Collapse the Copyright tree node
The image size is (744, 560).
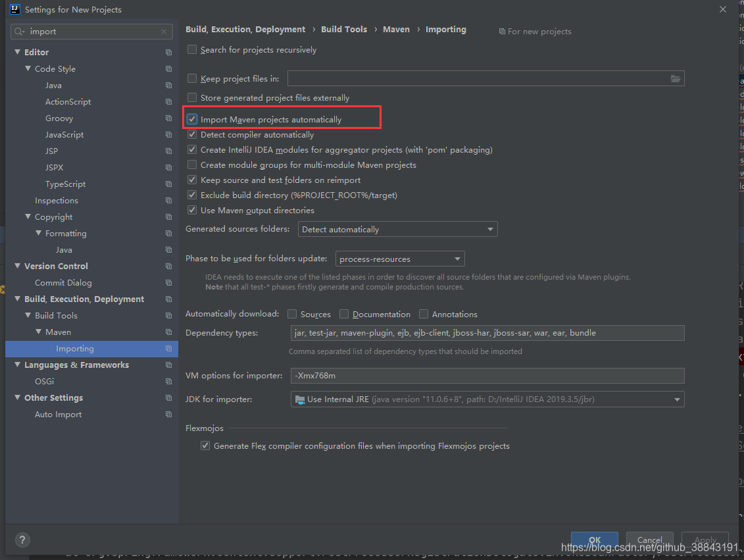coord(28,216)
